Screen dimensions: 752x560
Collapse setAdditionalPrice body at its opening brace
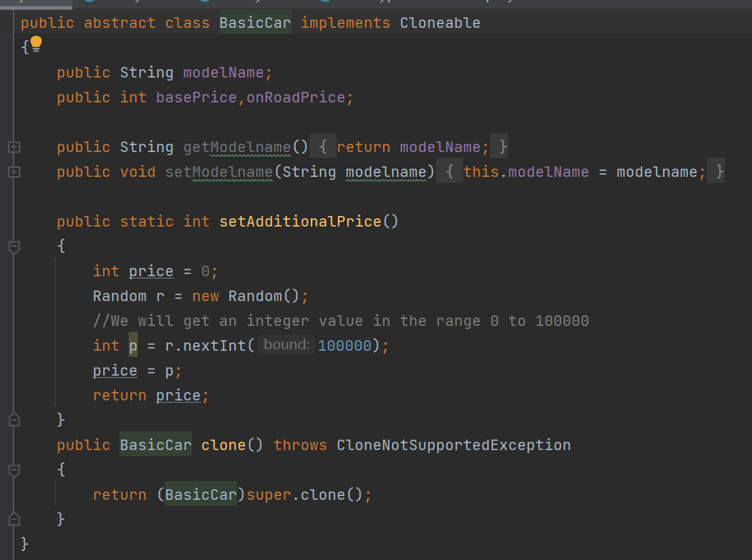tap(14, 246)
